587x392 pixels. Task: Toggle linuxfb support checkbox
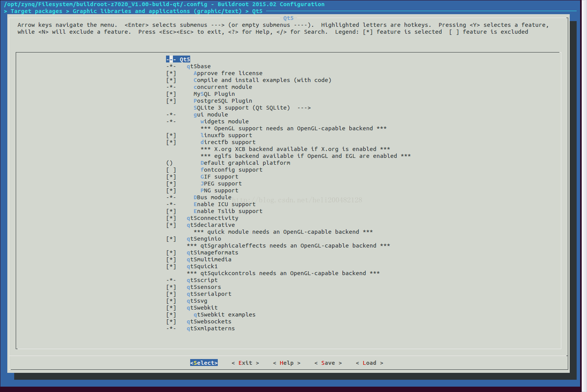171,135
